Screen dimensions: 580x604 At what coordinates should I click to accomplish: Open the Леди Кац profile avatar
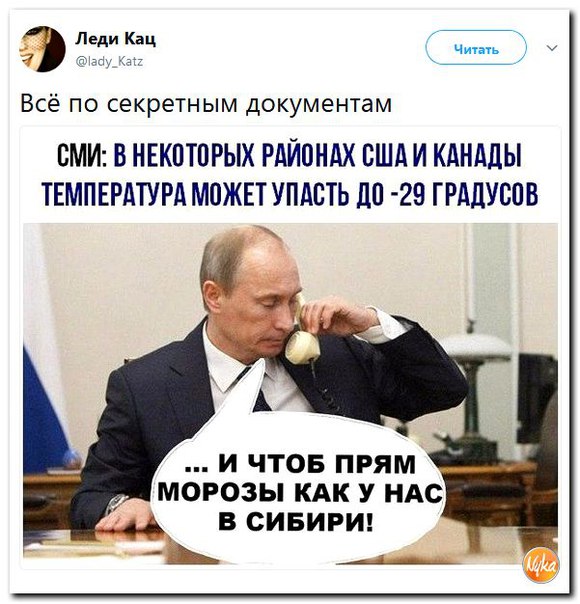click(43, 49)
